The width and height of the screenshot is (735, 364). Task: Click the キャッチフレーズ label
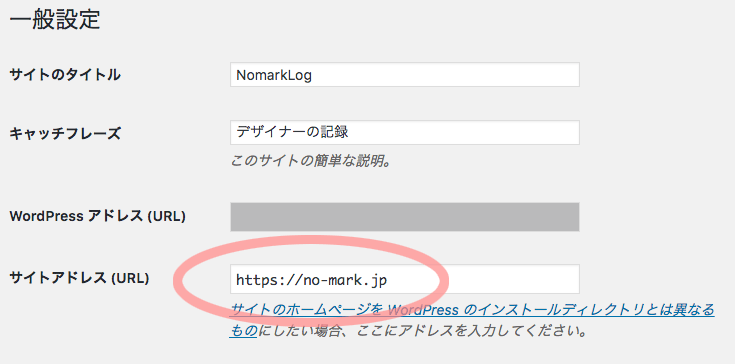tap(65, 134)
